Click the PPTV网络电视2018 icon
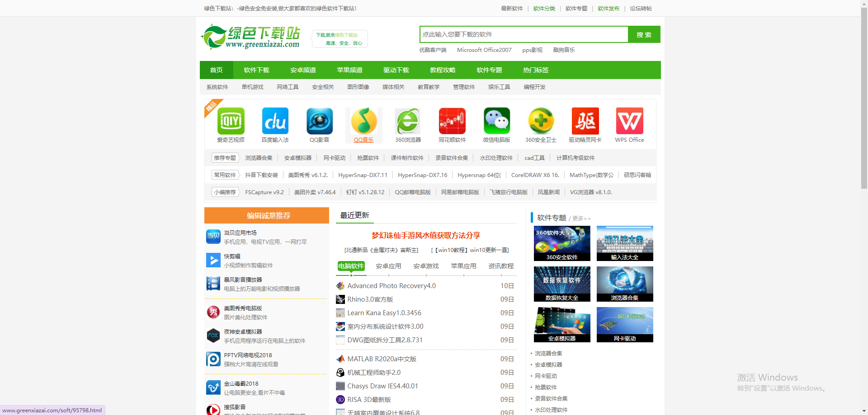This screenshot has width=868, height=415. click(x=213, y=359)
